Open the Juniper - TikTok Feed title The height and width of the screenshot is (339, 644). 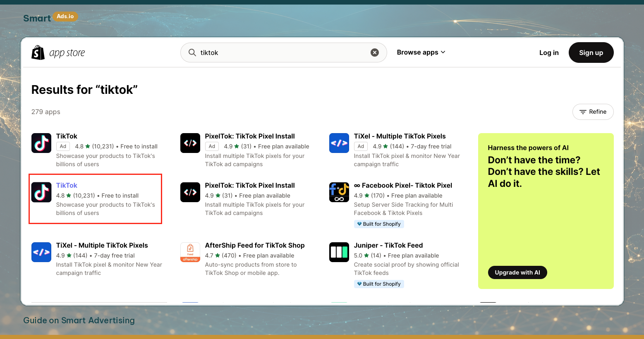pyautogui.click(x=388, y=246)
